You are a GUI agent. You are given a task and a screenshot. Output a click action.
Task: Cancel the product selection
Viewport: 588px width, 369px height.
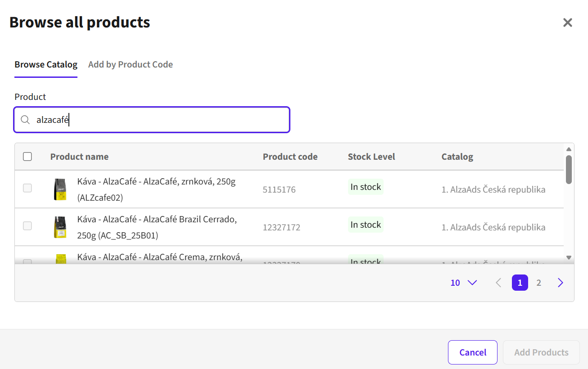[473, 352]
